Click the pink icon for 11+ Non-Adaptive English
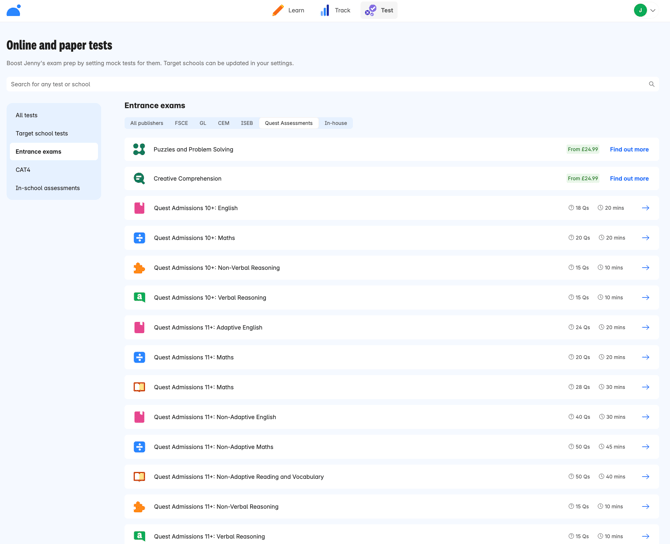 pyautogui.click(x=139, y=417)
